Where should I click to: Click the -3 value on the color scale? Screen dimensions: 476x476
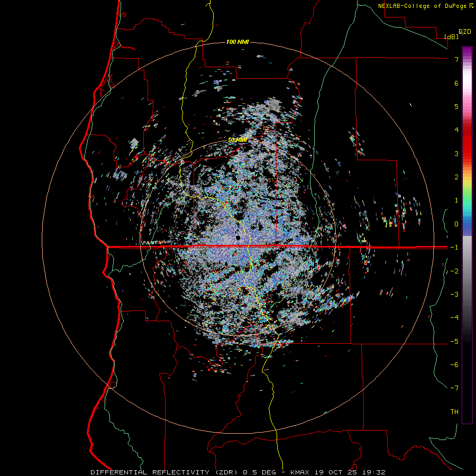(454, 295)
